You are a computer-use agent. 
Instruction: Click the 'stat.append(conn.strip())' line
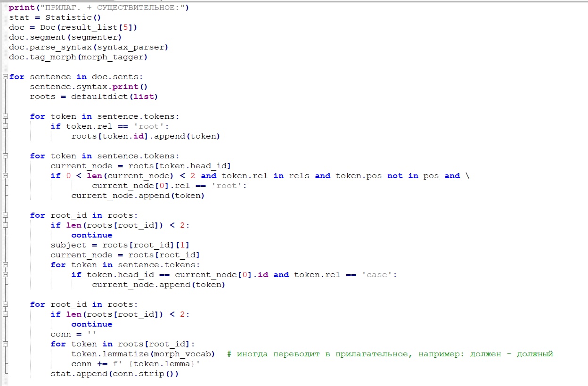[x=114, y=374]
